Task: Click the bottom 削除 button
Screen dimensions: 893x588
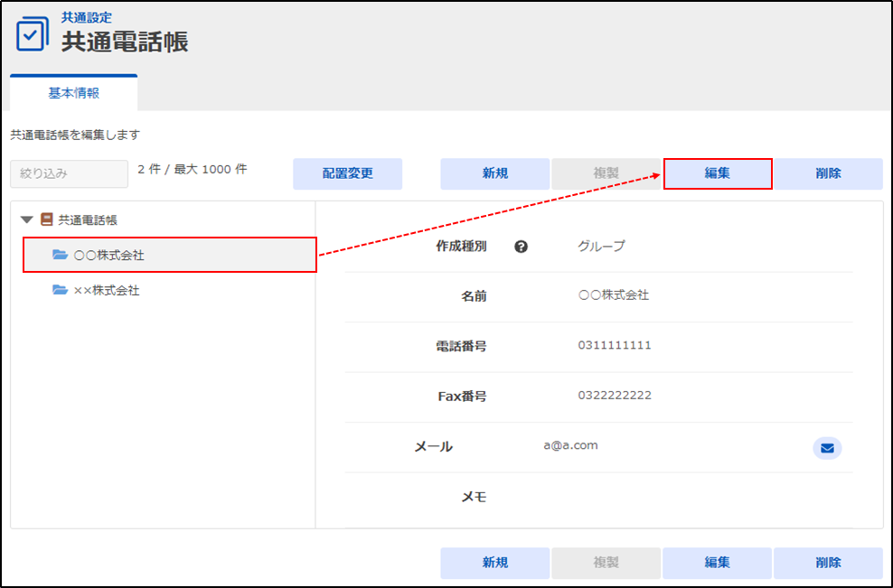Action: point(828,563)
